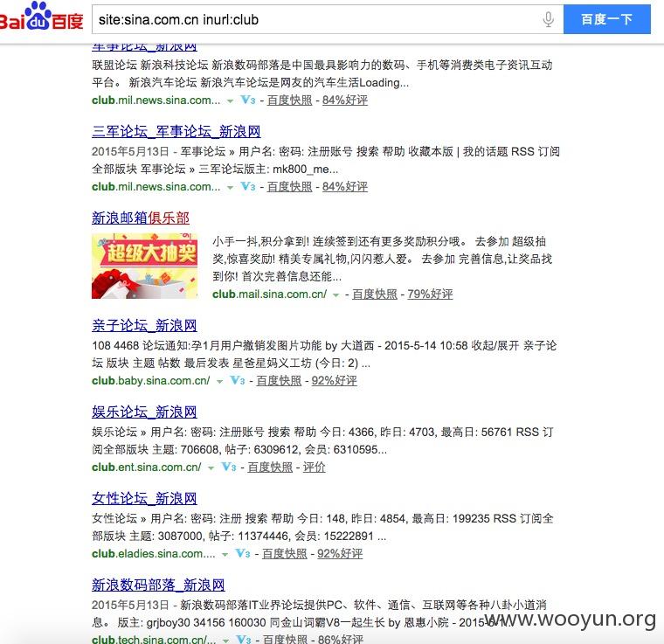Open 92%好评 rating for 女性论坛 result
The height and width of the screenshot is (644, 664).
pyautogui.click(x=340, y=553)
